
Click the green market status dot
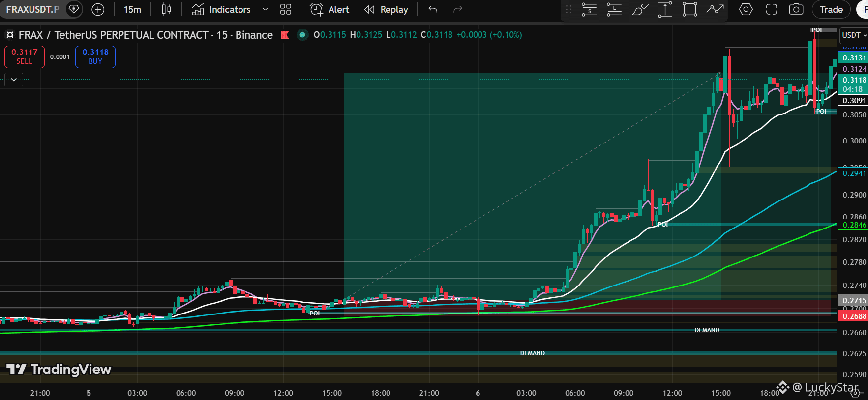pyautogui.click(x=302, y=35)
